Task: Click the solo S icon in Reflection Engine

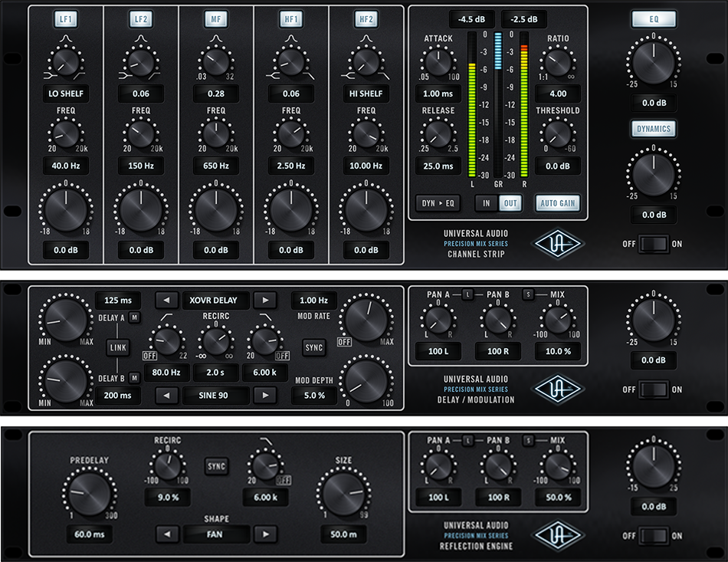Action: pos(527,440)
